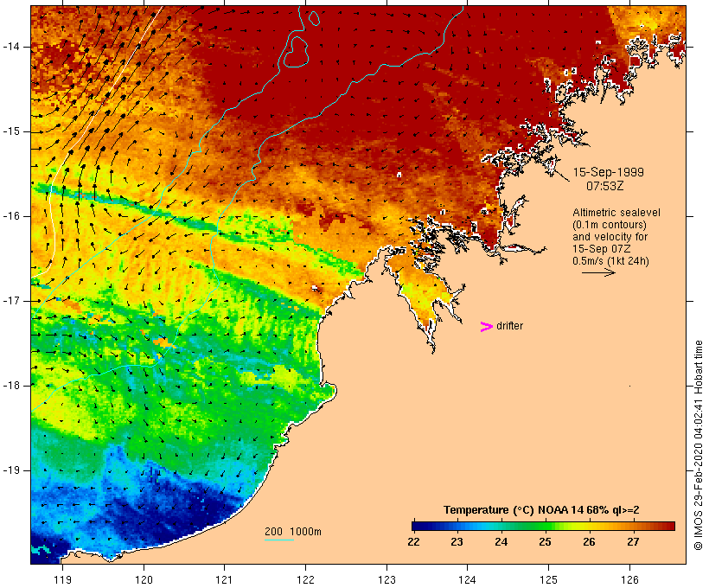Image resolution: width=709 pixels, height=588 pixels.
Task: Click the longitude axis label '120'
Action: (x=144, y=579)
